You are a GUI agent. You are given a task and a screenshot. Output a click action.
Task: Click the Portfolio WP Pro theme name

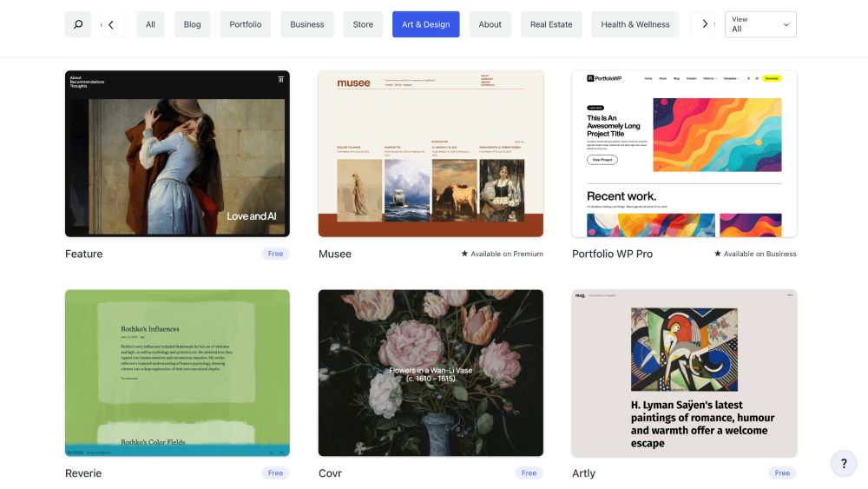pos(612,254)
